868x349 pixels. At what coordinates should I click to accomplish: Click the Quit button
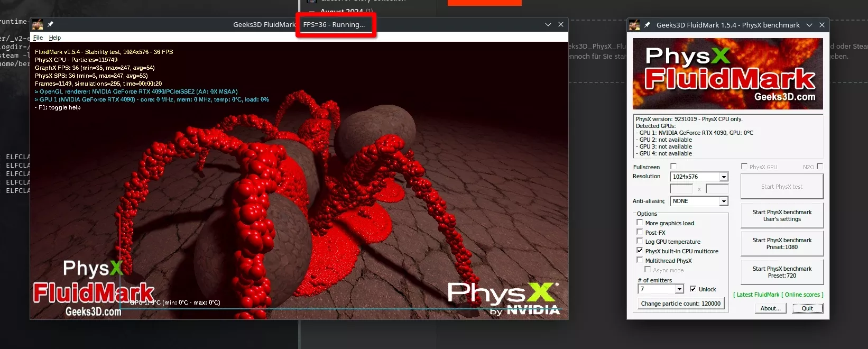(807, 309)
